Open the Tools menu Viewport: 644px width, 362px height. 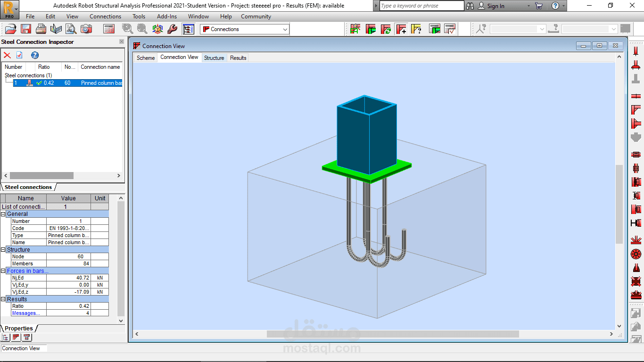point(139,16)
